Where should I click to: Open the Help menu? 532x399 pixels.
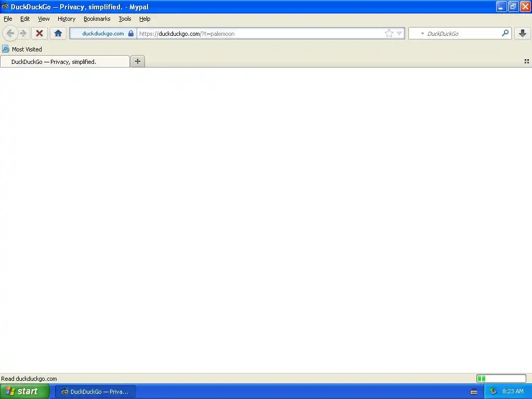coord(144,19)
